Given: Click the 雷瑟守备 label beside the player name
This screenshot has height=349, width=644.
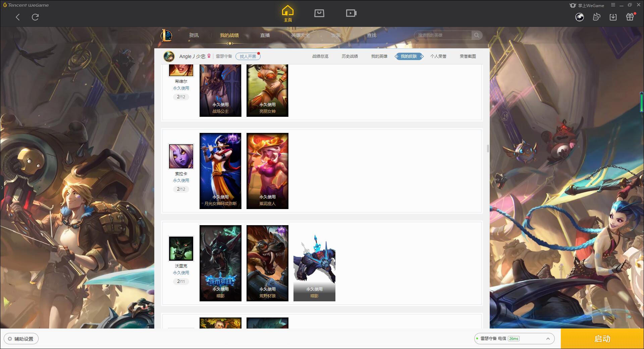Looking at the screenshot, I should (224, 56).
